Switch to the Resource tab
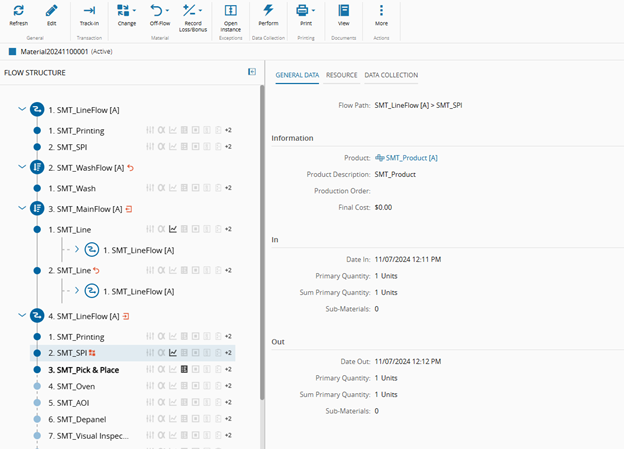 [x=341, y=75]
